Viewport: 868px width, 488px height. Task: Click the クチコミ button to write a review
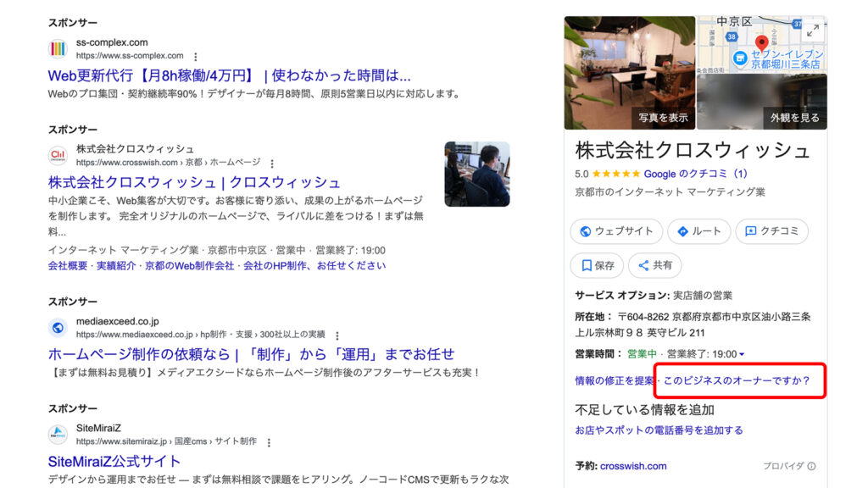tap(771, 231)
